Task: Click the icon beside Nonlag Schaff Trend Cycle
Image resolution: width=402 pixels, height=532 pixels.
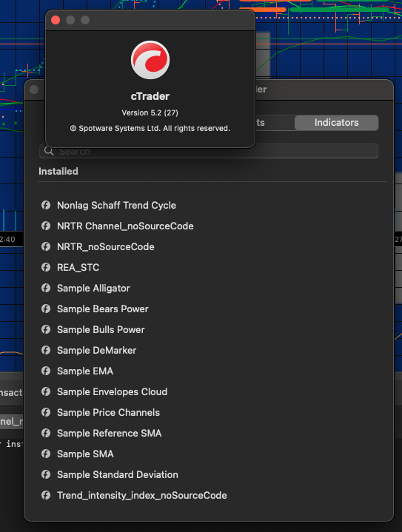Action: point(46,205)
